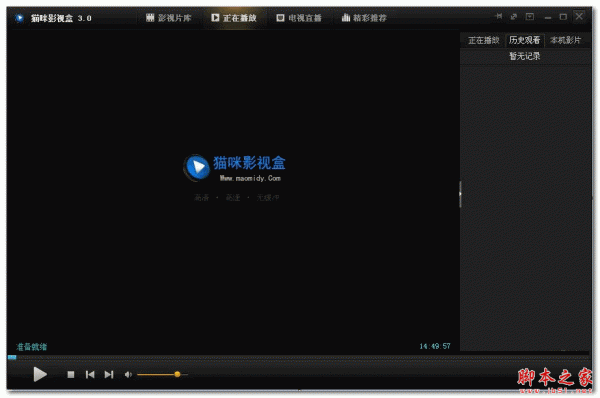Click the play button
Screen dimensions: 600x398
pos(40,374)
